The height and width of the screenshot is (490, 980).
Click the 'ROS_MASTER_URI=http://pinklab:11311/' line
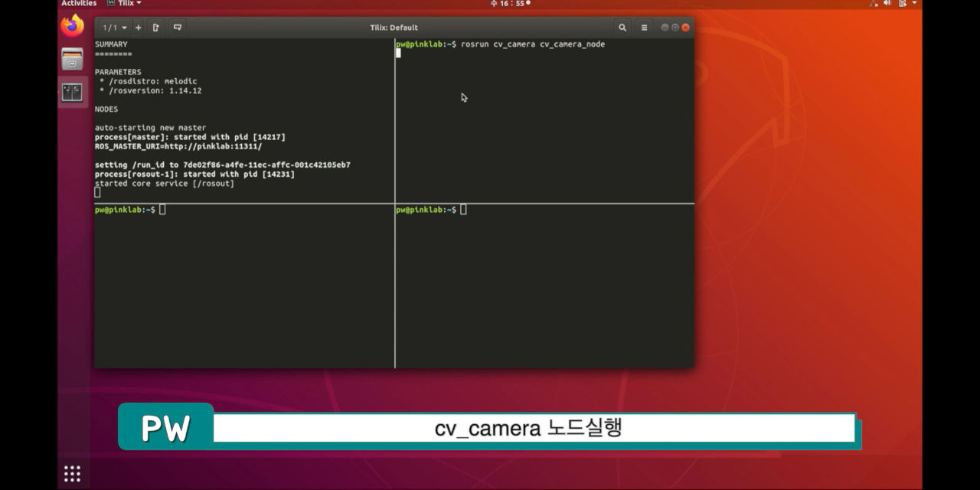[x=178, y=146]
